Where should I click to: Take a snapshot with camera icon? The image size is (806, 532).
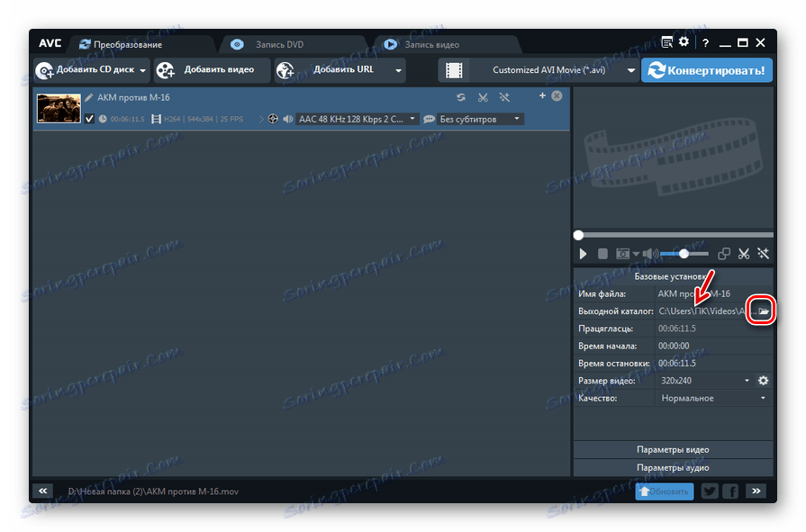(622, 254)
